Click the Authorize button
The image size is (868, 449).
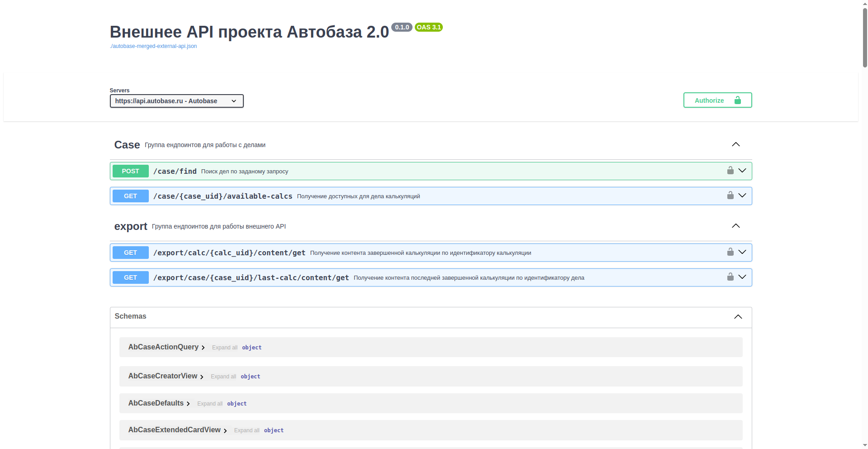717,100
